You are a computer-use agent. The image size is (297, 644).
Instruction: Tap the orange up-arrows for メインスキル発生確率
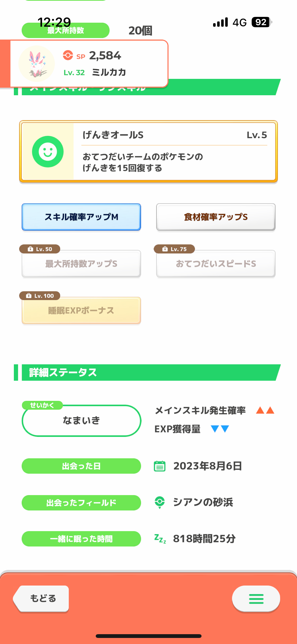coord(265,410)
